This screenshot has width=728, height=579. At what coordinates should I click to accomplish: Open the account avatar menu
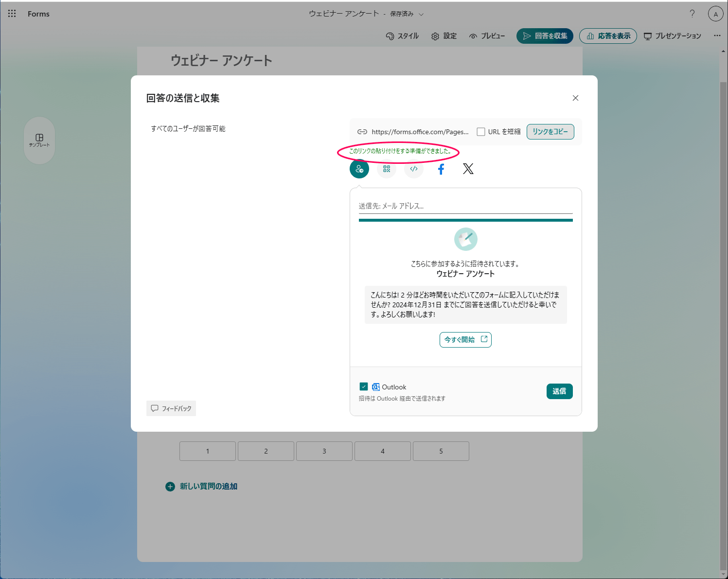point(715,14)
